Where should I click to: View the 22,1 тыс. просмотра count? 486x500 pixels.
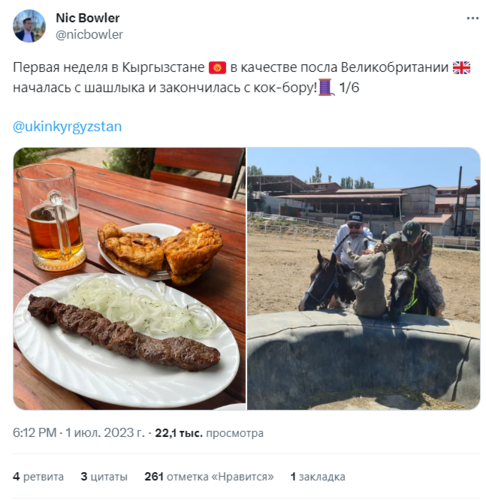click(x=209, y=433)
